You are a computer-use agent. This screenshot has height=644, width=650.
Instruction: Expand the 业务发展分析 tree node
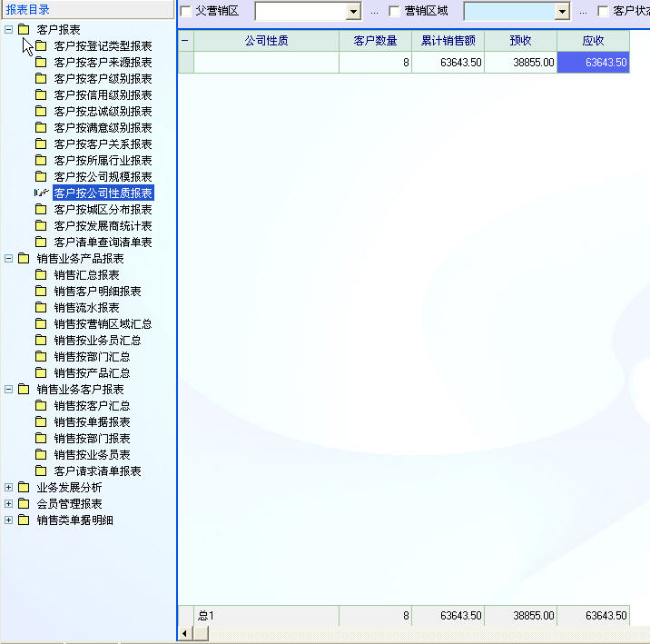click(x=9, y=488)
